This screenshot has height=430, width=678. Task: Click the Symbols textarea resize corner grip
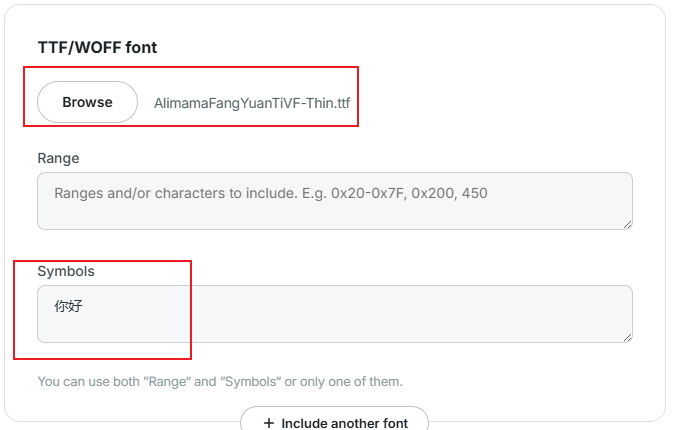[627, 337]
